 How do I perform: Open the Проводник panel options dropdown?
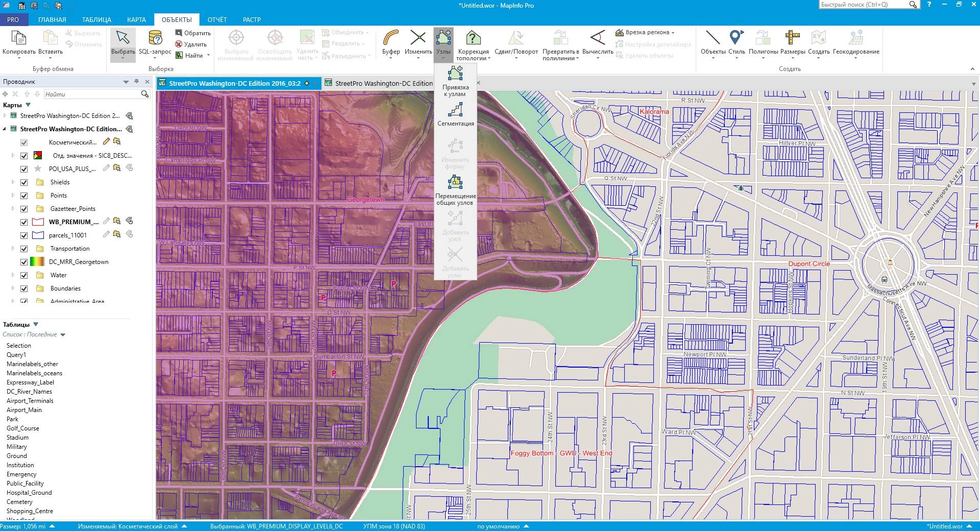(126, 82)
